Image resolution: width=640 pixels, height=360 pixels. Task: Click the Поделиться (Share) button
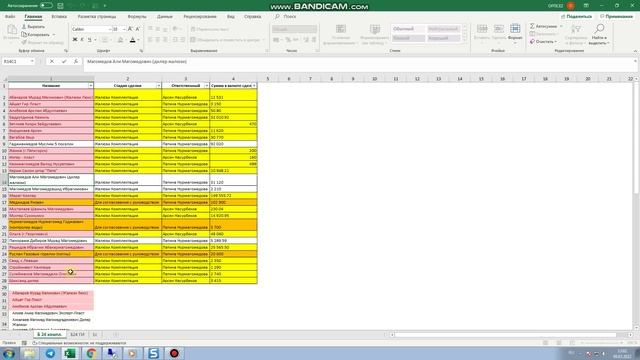pyautogui.click(x=576, y=16)
